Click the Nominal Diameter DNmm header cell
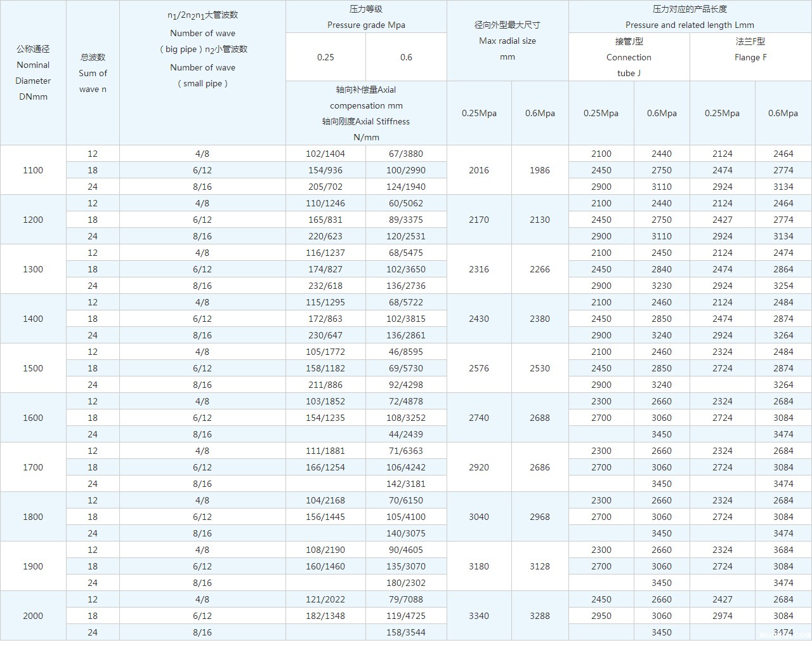 [x=33, y=73]
